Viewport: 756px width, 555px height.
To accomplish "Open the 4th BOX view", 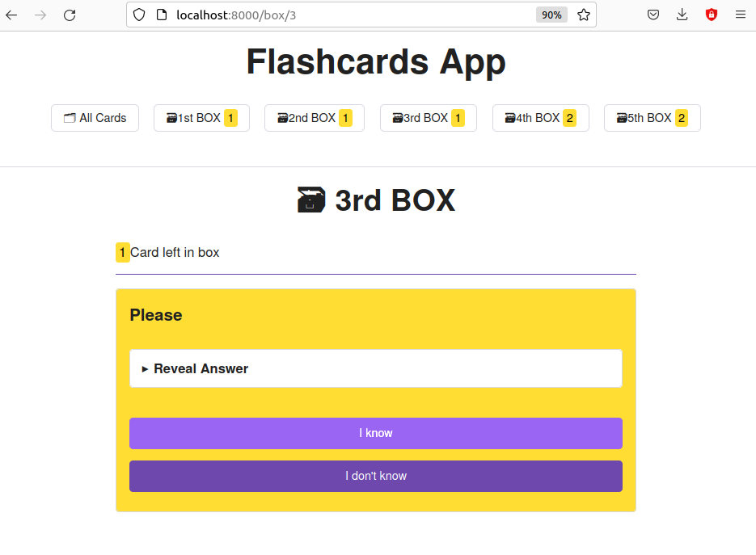I will pyautogui.click(x=540, y=117).
